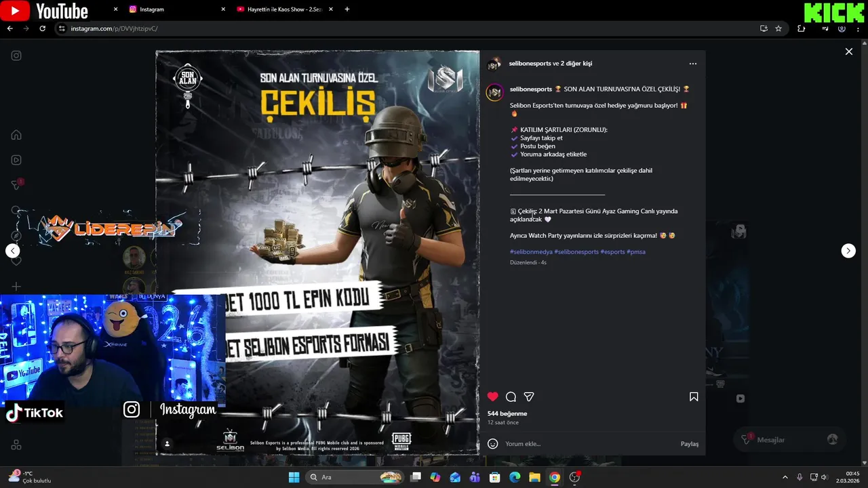
Task: Open Instagram home from sidebar logo
Action: 16,56
